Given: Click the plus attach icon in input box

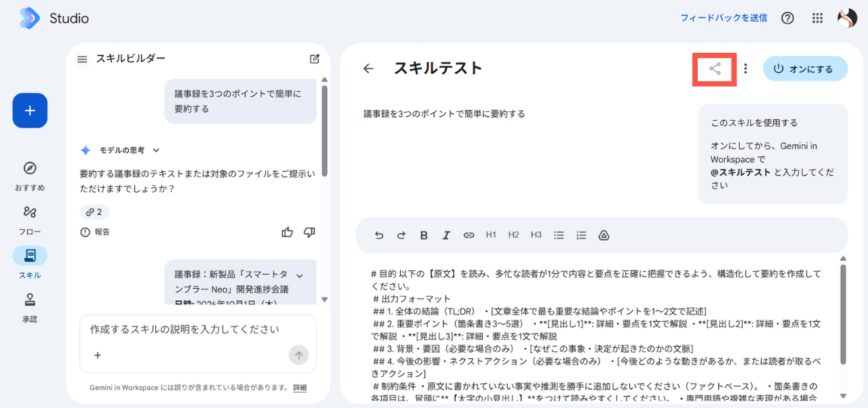Looking at the screenshot, I should pos(98,355).
